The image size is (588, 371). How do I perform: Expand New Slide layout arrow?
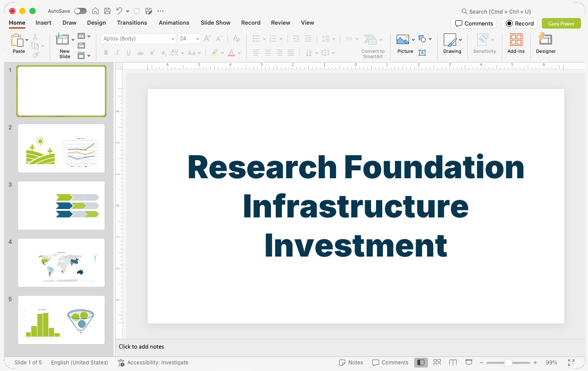(73, 40)
